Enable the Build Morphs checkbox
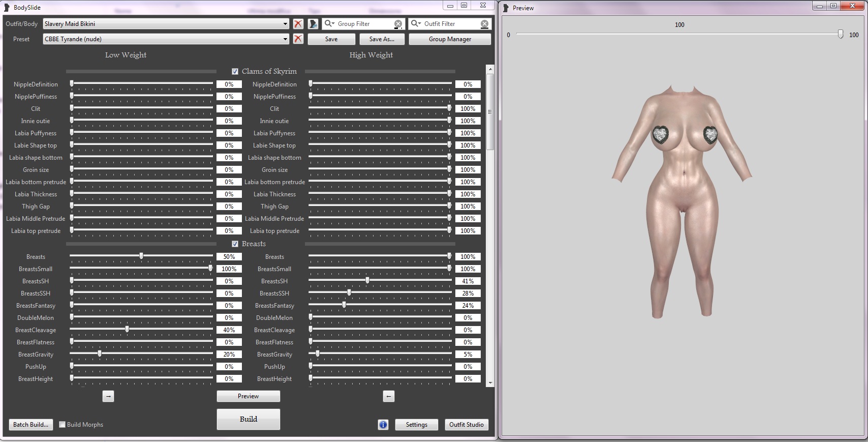The image size is (868, 442). click(x=63, y=425)
